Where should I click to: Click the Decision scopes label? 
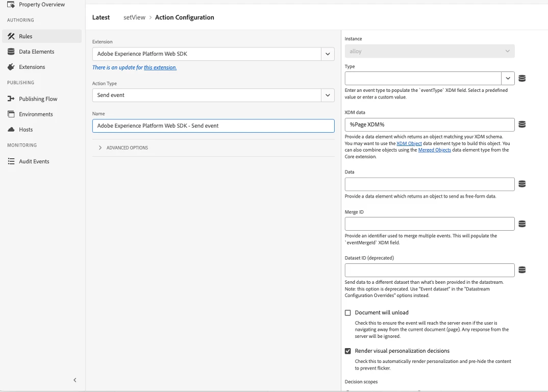361,382
